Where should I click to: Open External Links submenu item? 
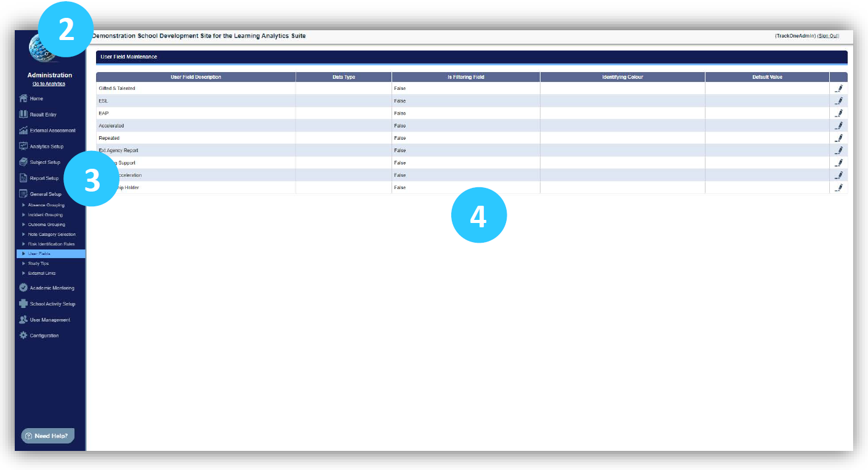[42, 273]
